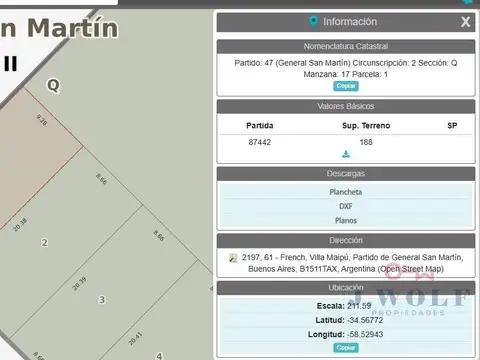The height and width of the screenshot is (360, 480).
Task: Select the Sup. Terreno value 188
Action: tap(366, 142)
